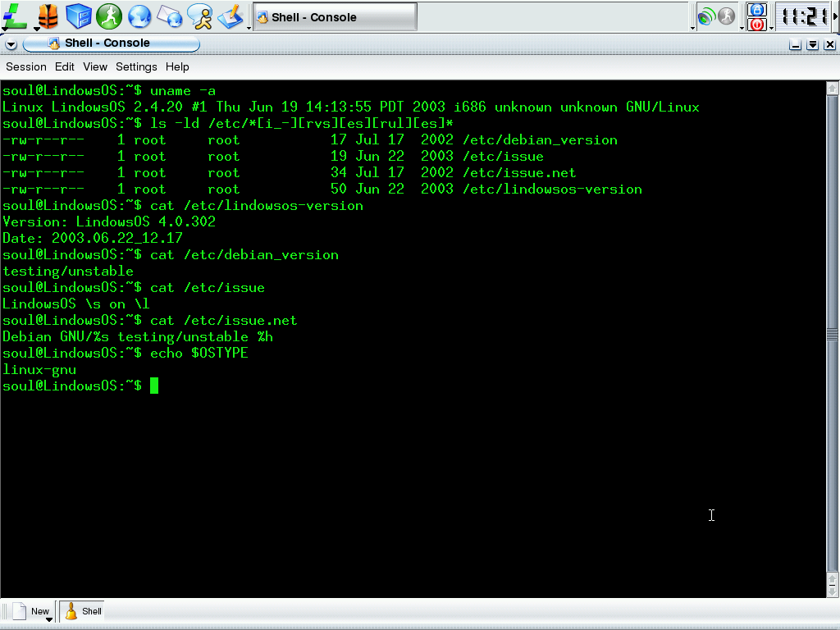Click the yellow bell icon on Shell tab
Image resolution: width=840 pixels, height=630 pixels.
71,611
